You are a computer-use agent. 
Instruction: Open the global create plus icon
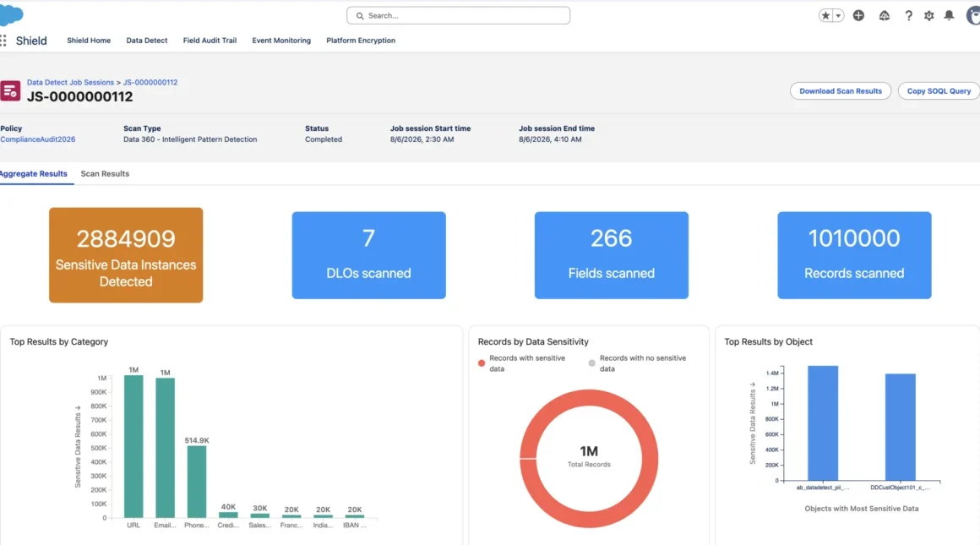click(858, 15)
